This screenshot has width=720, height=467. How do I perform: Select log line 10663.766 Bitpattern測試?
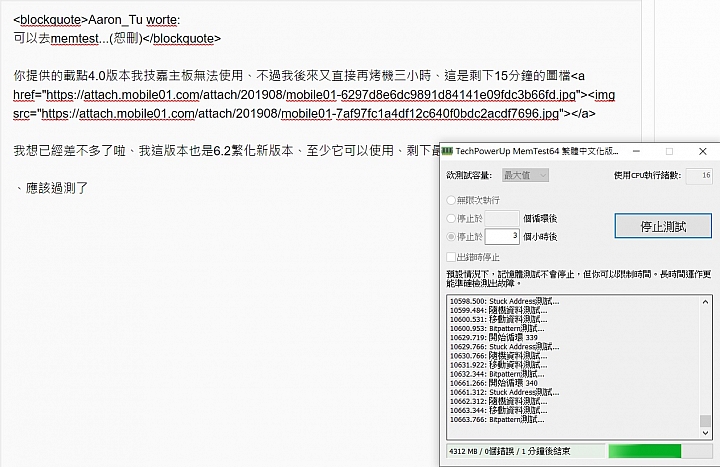[497, 419]
